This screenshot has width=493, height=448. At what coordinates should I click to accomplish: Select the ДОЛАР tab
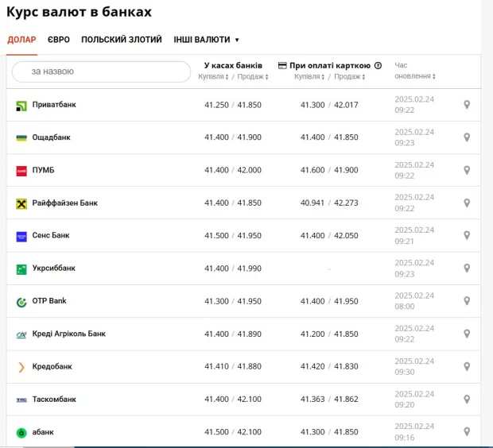[x=21, y=40]
